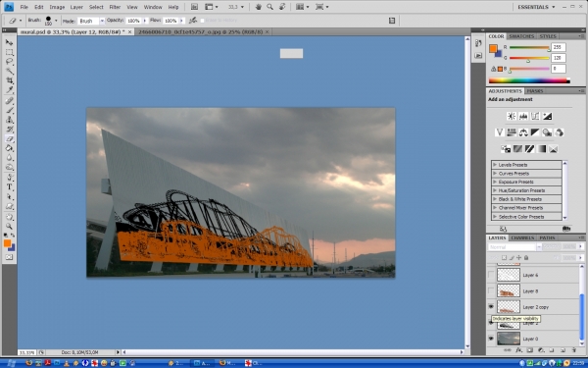
Task: Toggle lock position
Action: (519, 257)
